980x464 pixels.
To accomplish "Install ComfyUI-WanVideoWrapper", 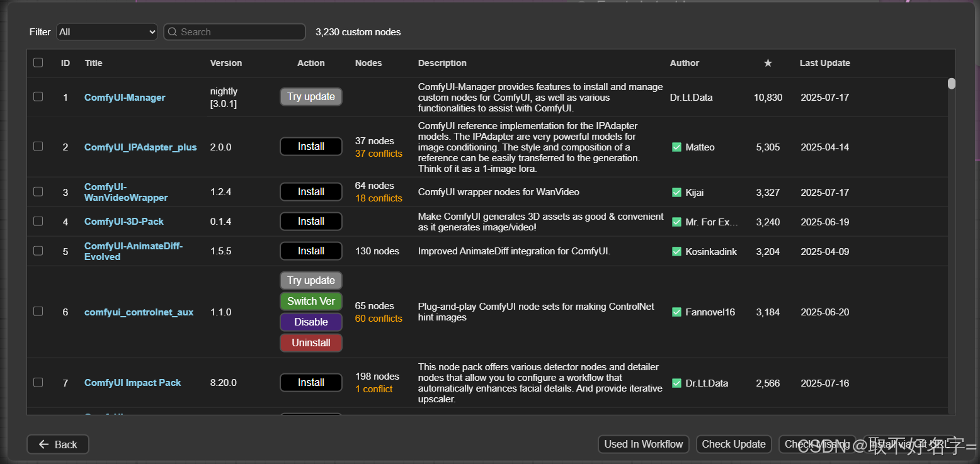I will 311,191.
